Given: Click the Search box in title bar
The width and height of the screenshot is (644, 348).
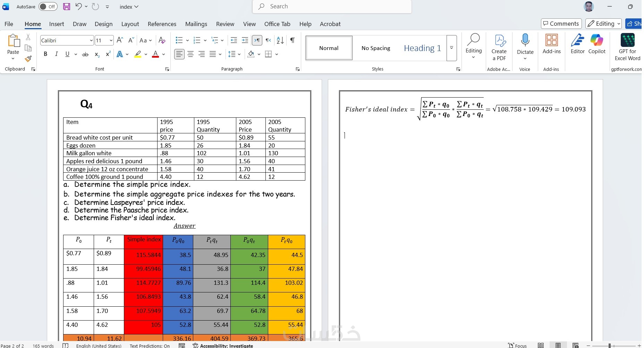Looking at the screenshot, I should 332,7.
